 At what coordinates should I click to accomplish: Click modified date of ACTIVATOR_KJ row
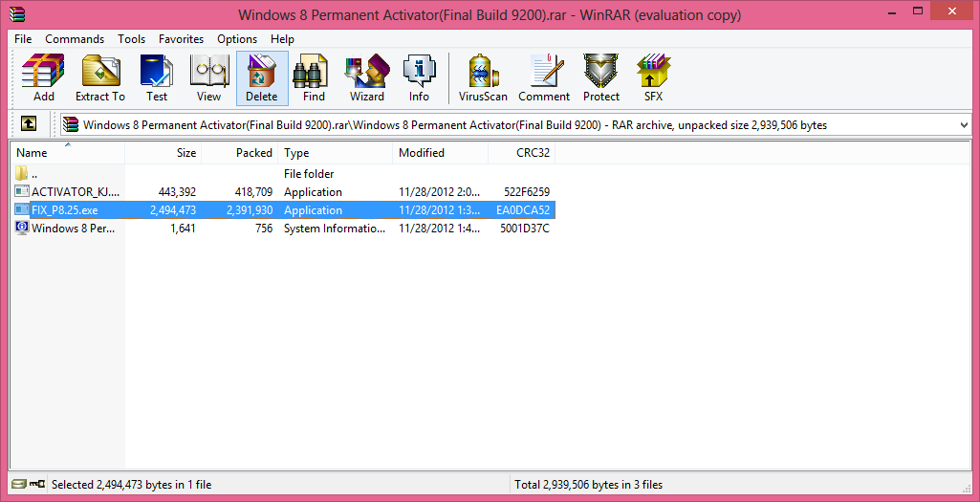click(x=440, y=192)
